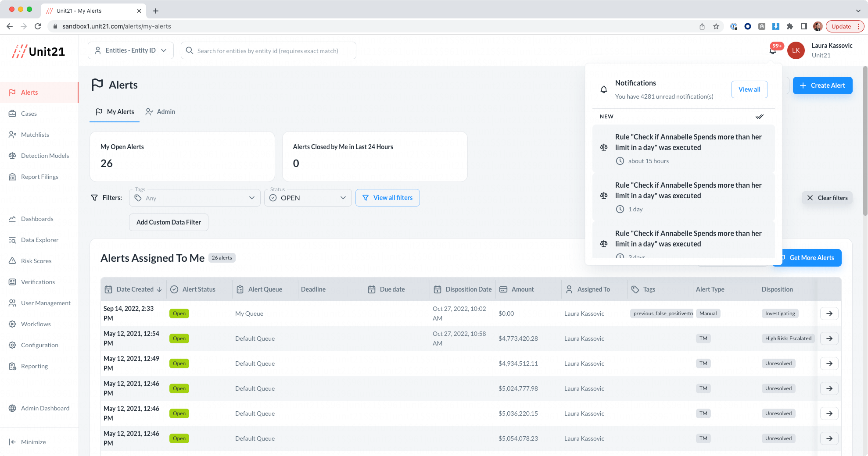
Task: Click Clear filters button
Action: click(827, 198)
